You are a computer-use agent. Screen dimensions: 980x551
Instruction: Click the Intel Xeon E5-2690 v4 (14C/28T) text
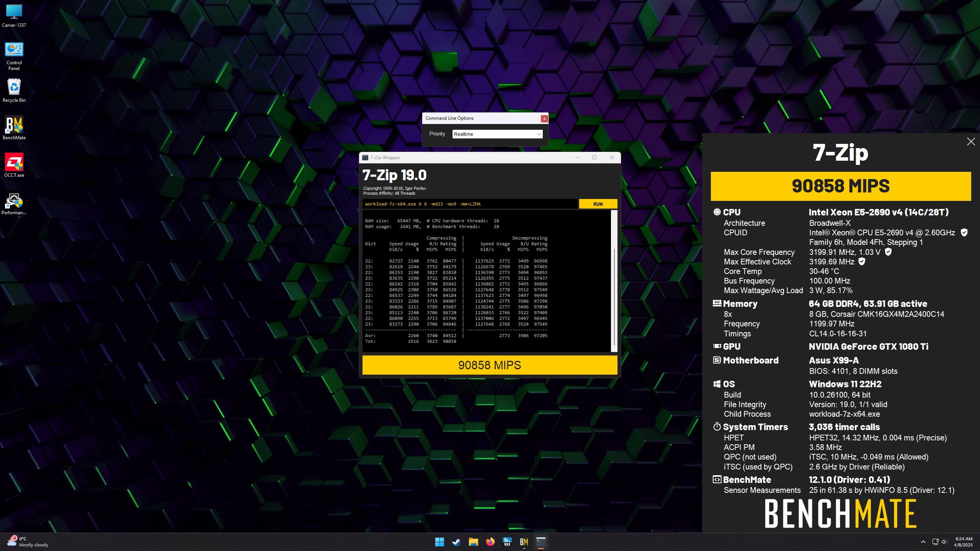coord(879,212)
